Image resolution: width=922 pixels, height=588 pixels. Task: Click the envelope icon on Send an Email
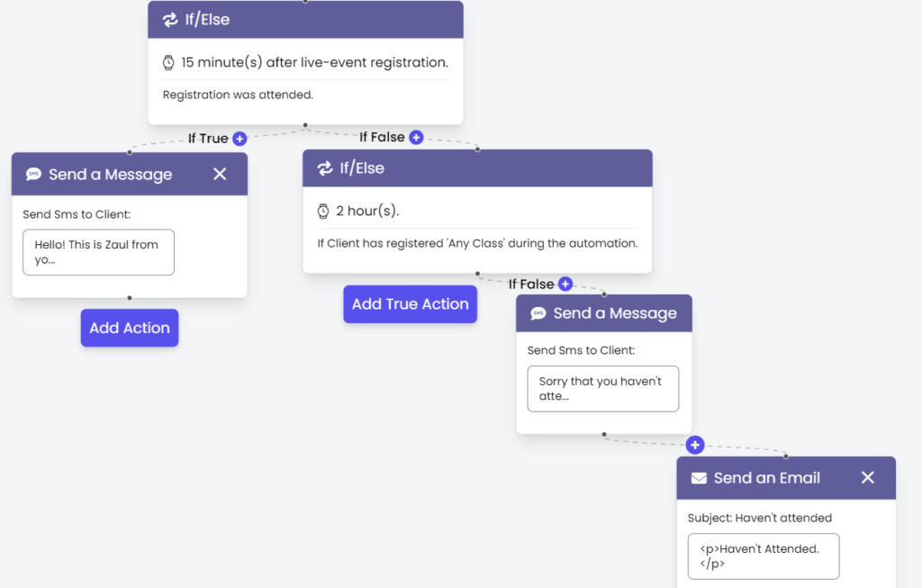pyautogui.click(x=699, y=478)
